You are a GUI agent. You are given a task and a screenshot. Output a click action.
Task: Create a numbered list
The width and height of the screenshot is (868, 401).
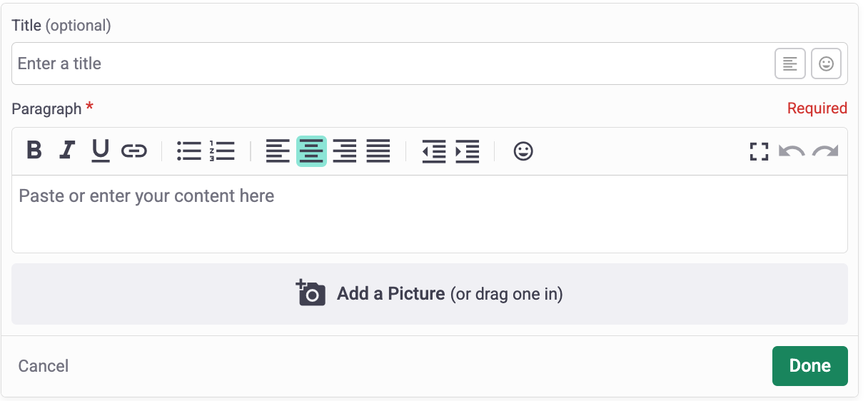coord(222,151)
